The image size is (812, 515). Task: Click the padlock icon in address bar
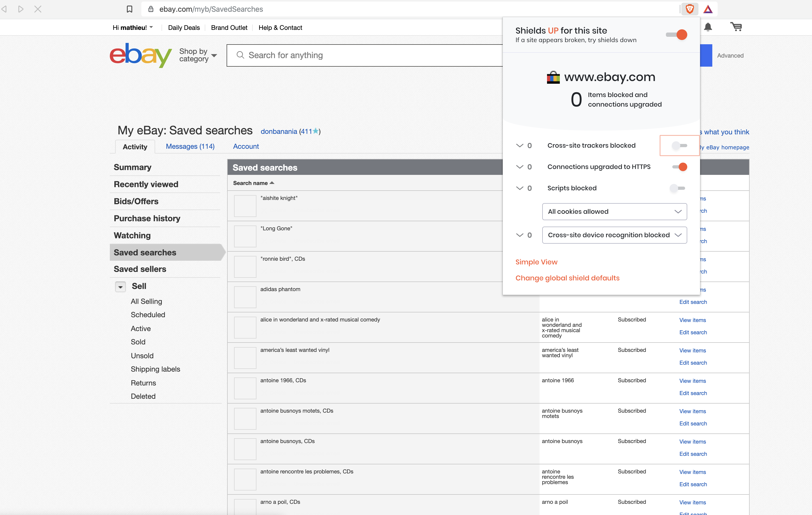point(151,9)
